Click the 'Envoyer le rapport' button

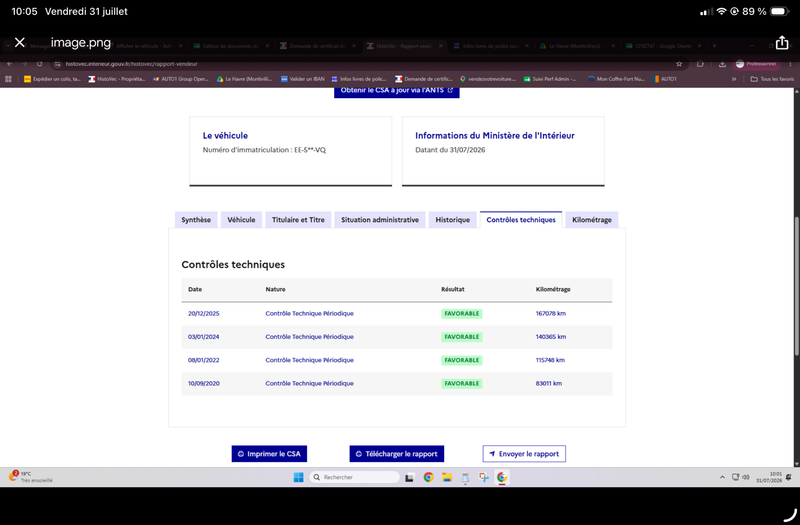[x=524, y=454]
